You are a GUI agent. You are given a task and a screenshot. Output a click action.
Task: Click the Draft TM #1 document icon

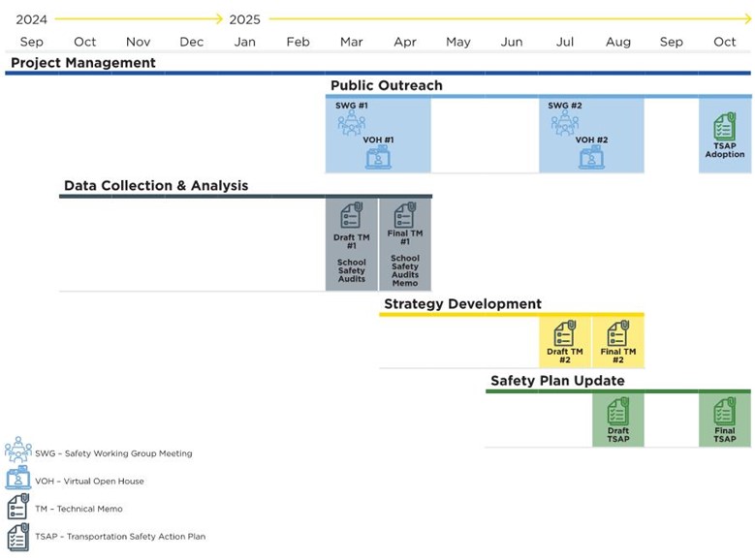point(352,215)
